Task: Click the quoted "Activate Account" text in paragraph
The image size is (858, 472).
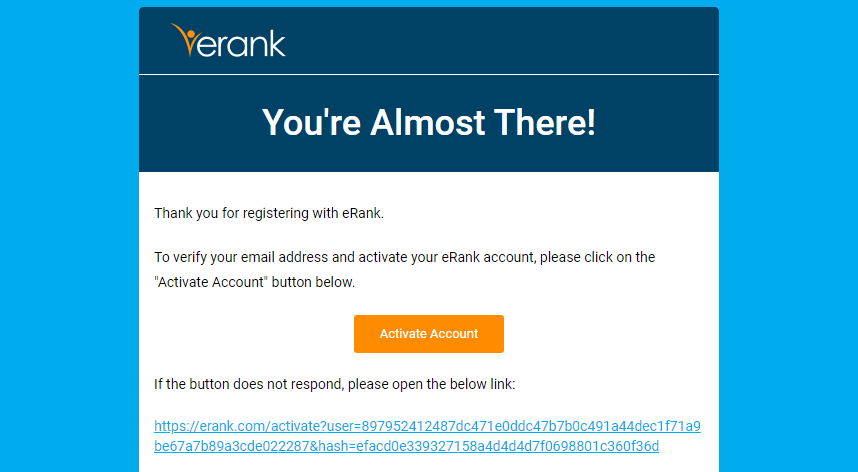Action: tap(211, 282)
